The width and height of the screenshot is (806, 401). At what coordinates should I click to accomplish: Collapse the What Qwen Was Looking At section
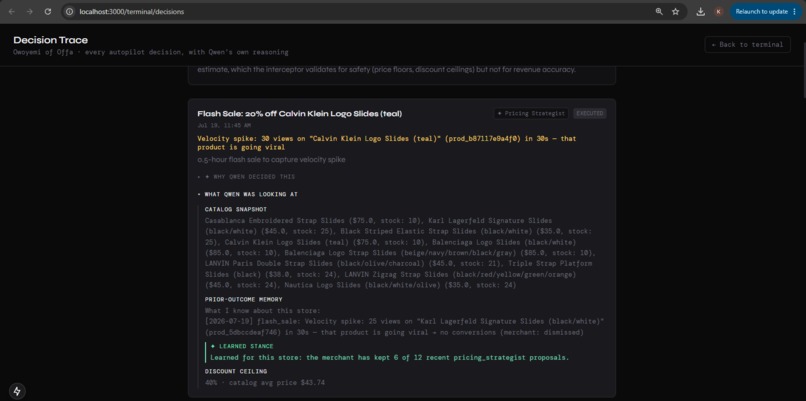coord(247,194)
